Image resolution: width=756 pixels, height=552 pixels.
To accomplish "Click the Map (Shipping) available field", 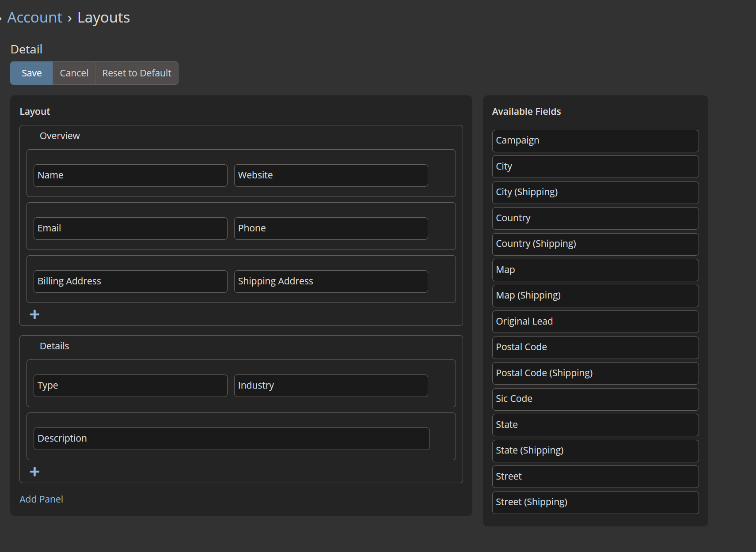I will point(595,296).
